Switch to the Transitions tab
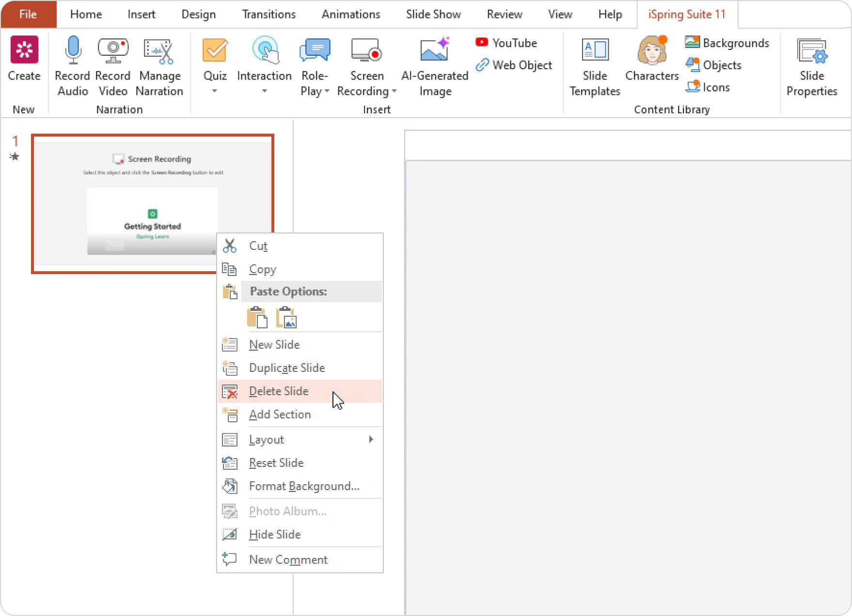The height and width of the screenshot is (616, 852). (x=268, y=15)
